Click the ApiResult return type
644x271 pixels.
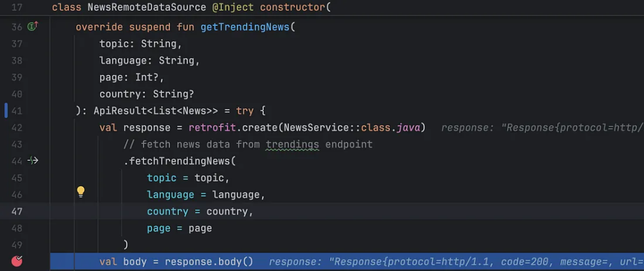114,111
